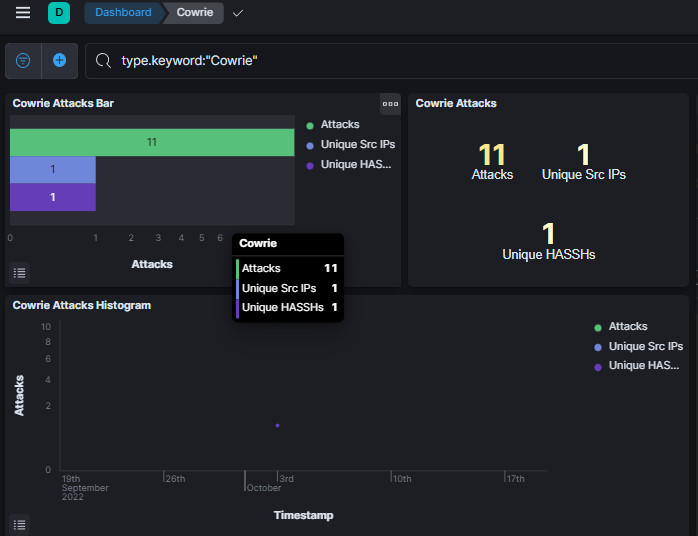698x536 pixels.
Task: Add a filter with the plus icon
Action: [x=59, y=60]
